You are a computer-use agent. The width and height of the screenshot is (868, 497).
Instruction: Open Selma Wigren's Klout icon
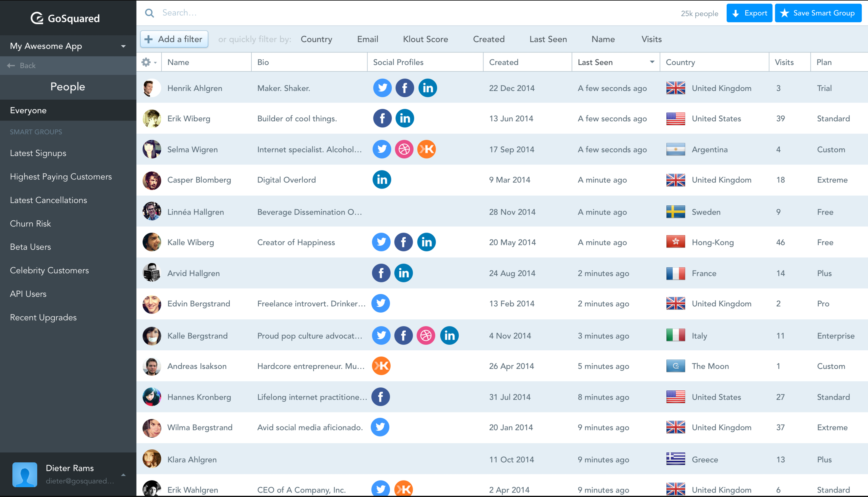pyautogui.click(x=426, y=149)
